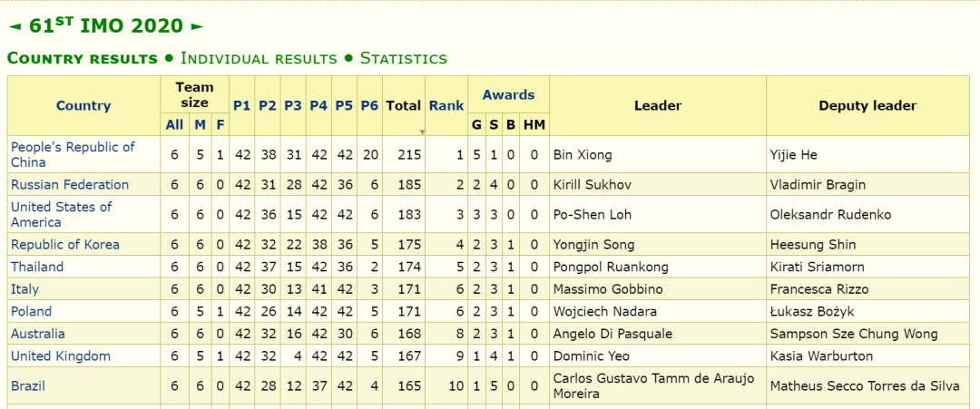Sort by HM honourable mentions column
980x409 pixels.
click(534, 124)
